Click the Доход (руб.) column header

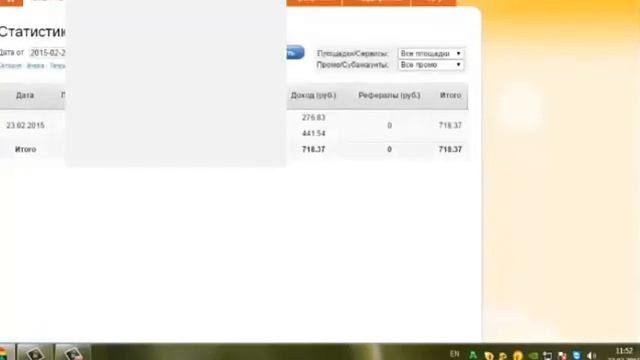coord(313,96)
